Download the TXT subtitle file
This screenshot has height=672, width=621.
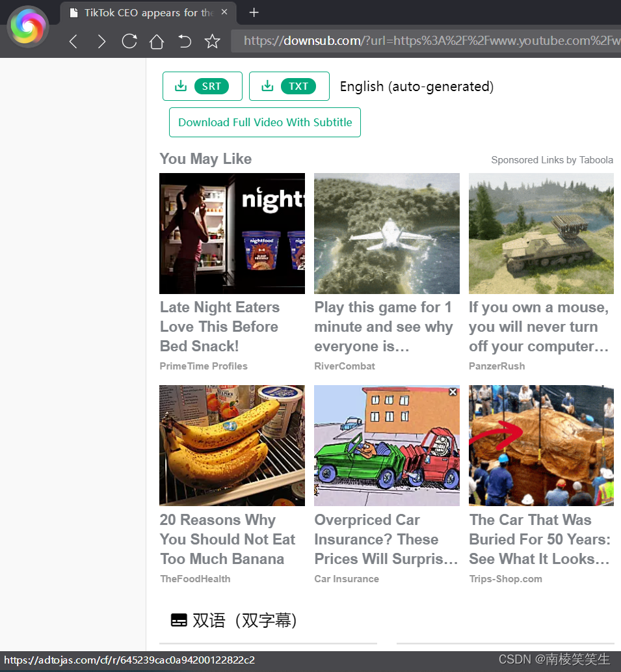[x=289, y=86]
